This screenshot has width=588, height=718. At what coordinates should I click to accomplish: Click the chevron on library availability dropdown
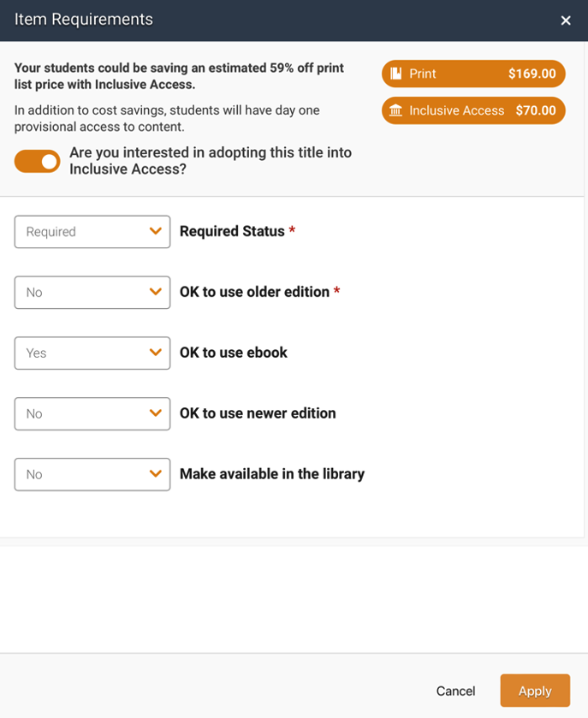tap(155, 474)
